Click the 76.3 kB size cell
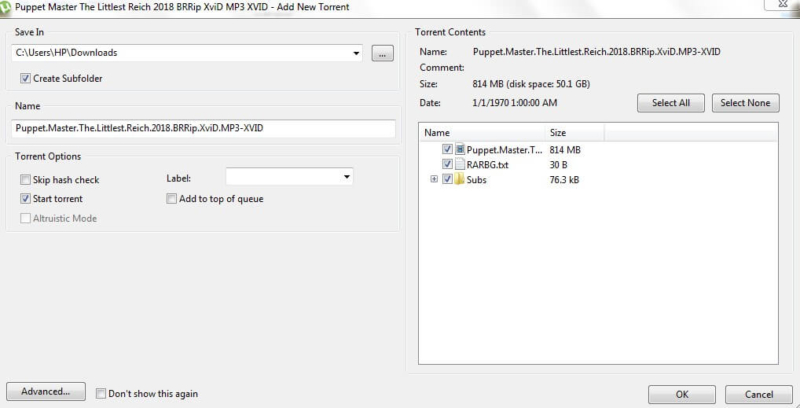 (564, 180)
